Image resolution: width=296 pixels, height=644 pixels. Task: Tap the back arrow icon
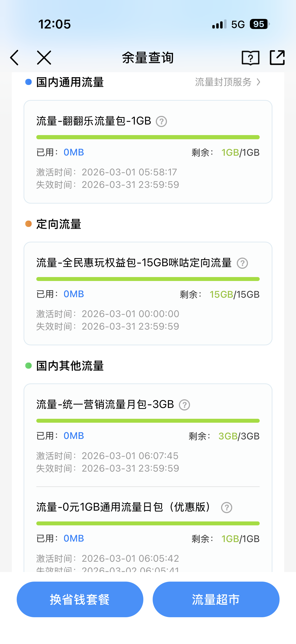pos(14,57)
